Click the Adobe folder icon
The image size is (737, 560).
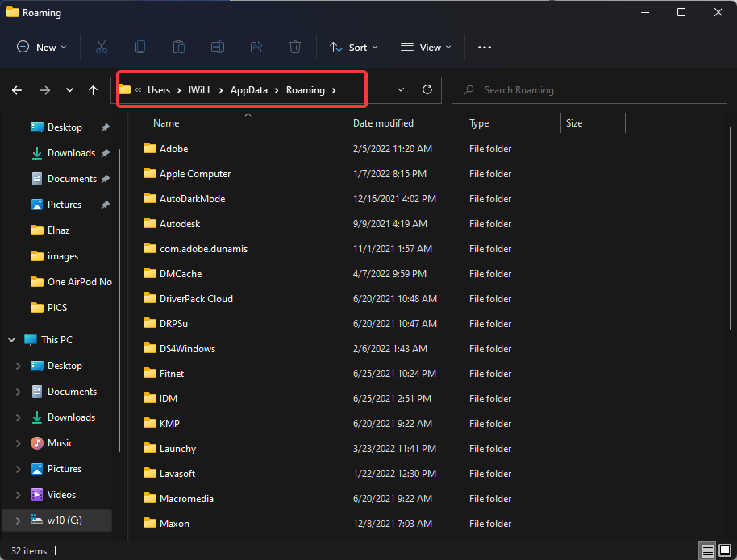[149, 148]
